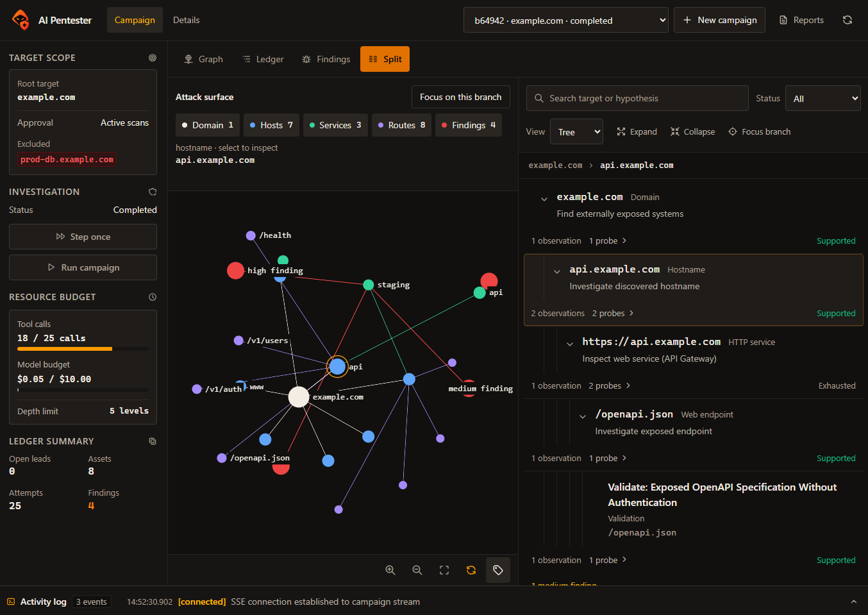Select the /openapi.json route node
The width and height of the screenshot is (868, 615).
[222, 458]
